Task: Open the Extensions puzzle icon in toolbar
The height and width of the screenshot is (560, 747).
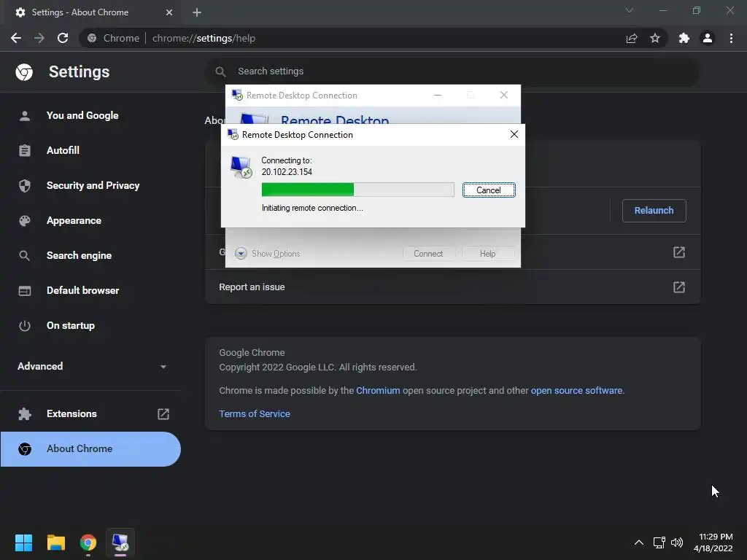Action: point(684,38)
